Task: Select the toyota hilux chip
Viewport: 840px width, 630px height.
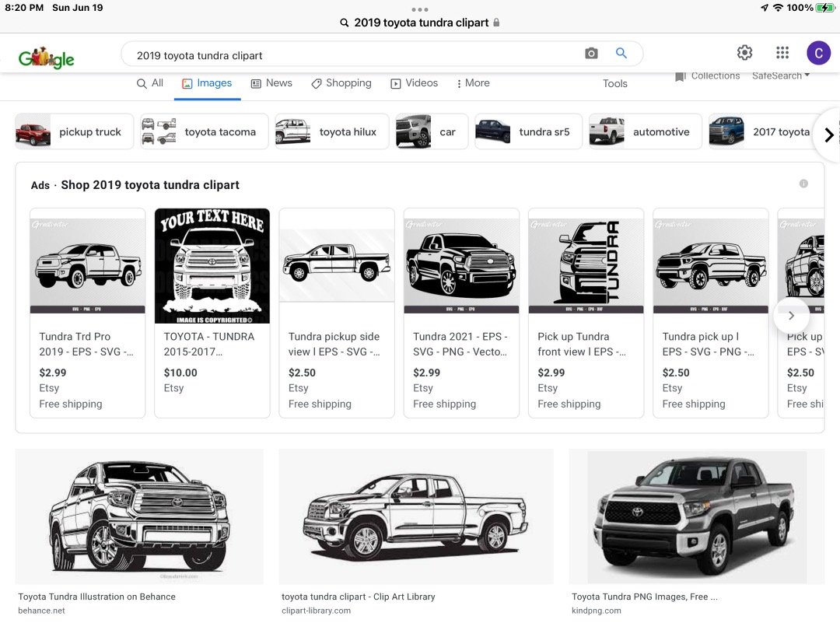Action: click(331, 131)
